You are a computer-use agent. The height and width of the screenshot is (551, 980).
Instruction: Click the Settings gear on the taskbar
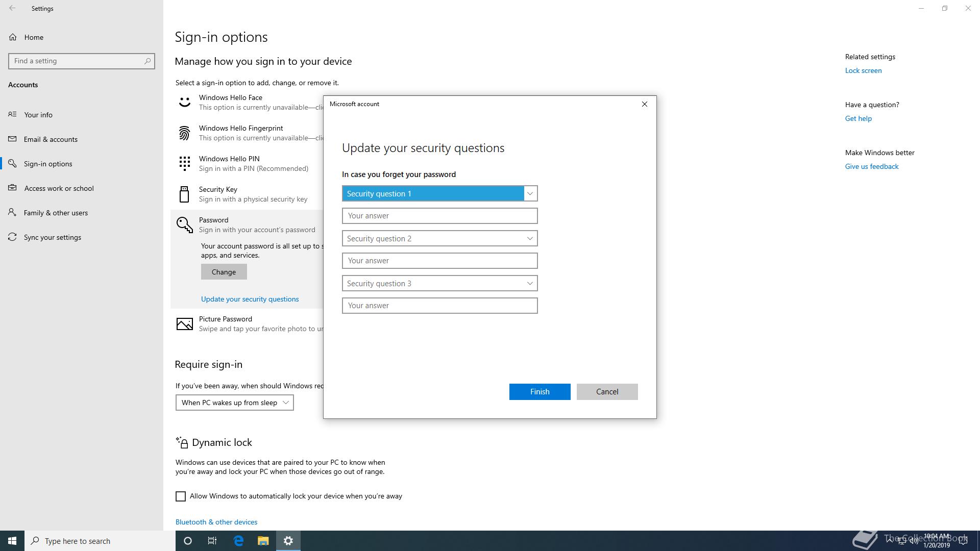coord(288,541)
